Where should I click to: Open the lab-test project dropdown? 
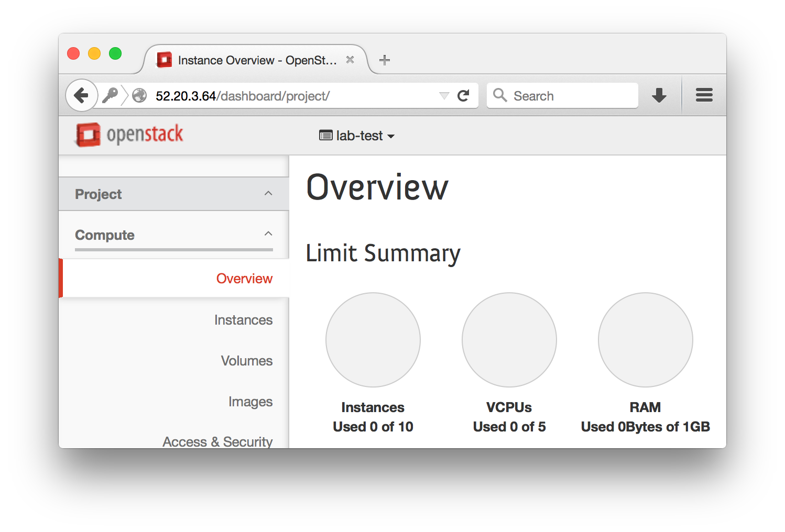pos(357,136)
